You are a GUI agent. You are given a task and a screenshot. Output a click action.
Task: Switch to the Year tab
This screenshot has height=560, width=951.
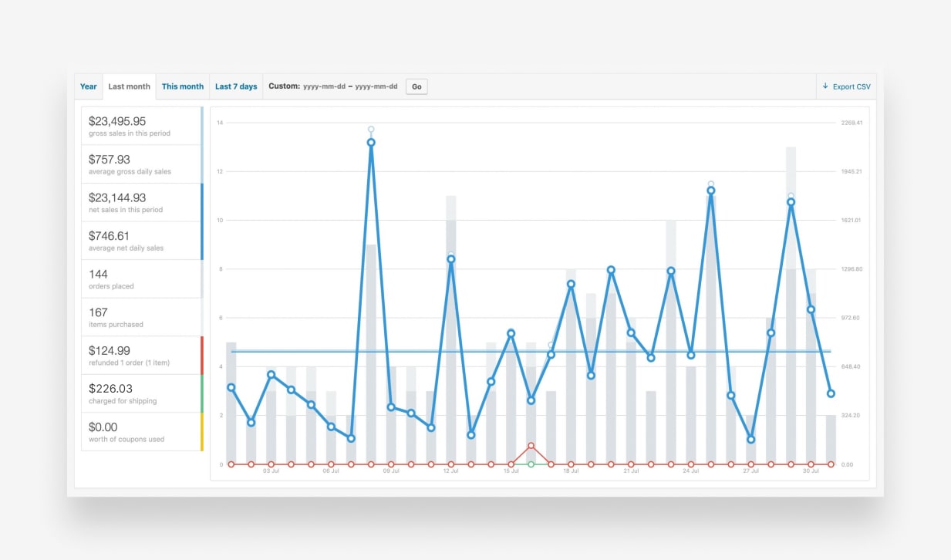pyautogui.click(x=89, y=86)
